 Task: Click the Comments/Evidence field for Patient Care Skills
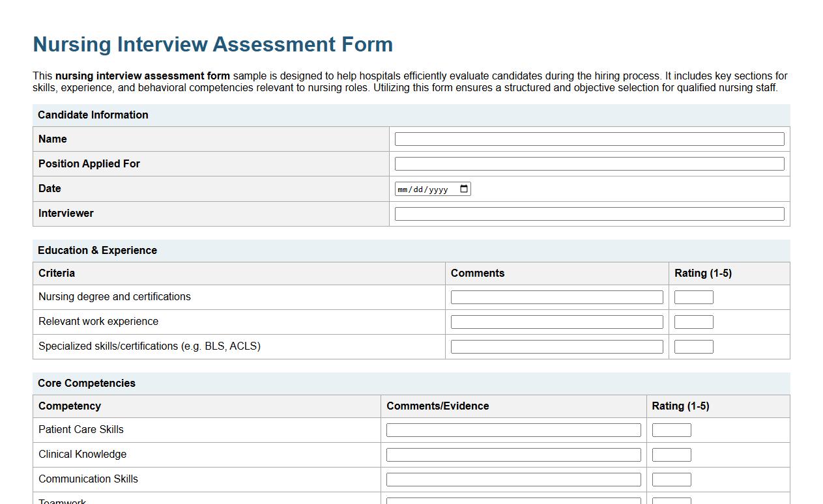click(513, 429)
